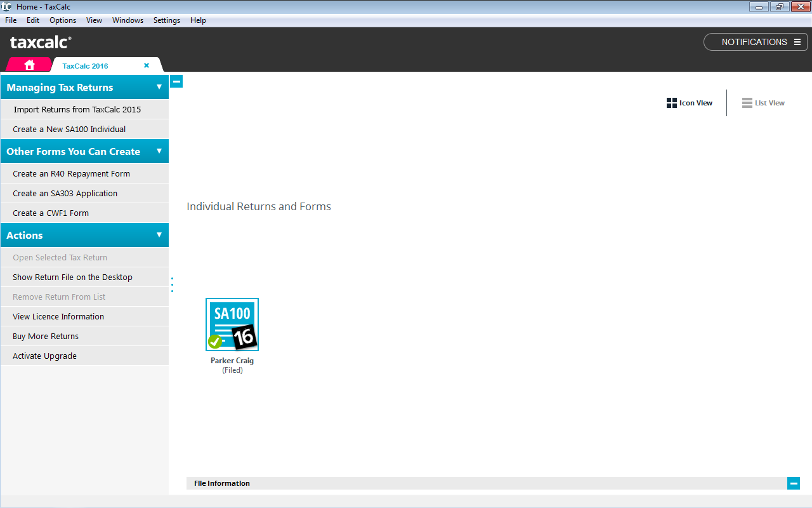The image size is (812, 508).
Task: Click the taxcalc logo
Action: coord(41,43)
